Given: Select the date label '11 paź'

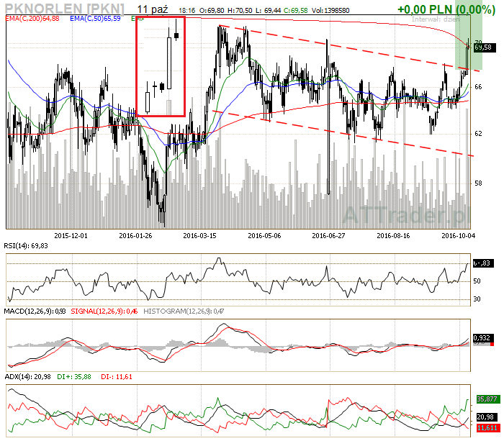Looking at the screenshot, I should pyautogui.click(x=153, y=9).
